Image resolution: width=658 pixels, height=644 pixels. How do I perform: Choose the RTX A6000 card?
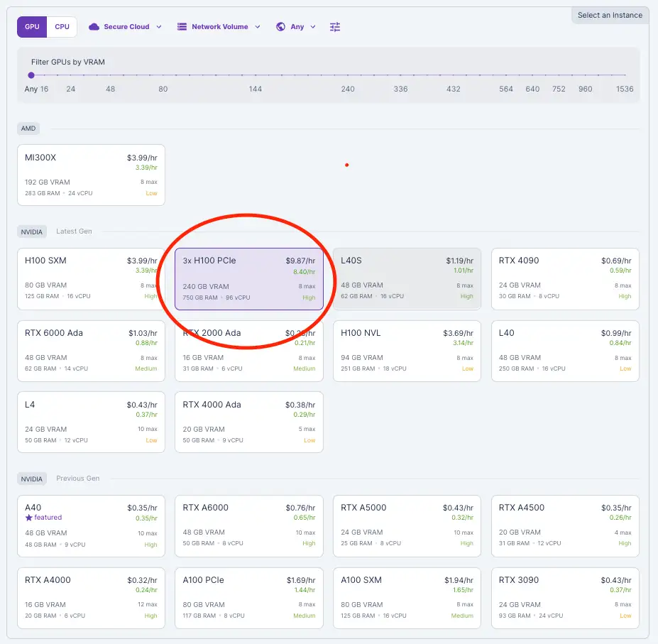[249, 526]
